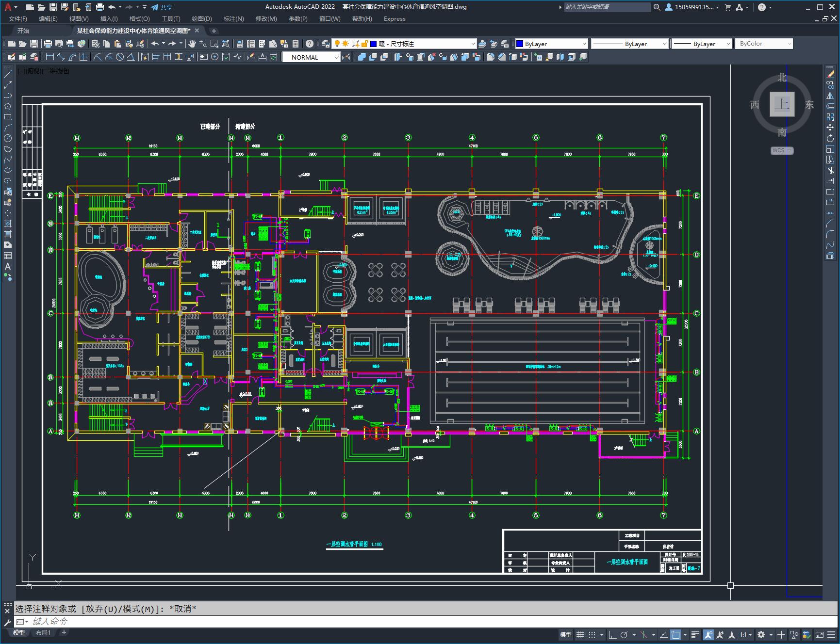Select the Table tool in draw toolbar
Viewport: 840px width, 644px height.
[x=8, y=256]
